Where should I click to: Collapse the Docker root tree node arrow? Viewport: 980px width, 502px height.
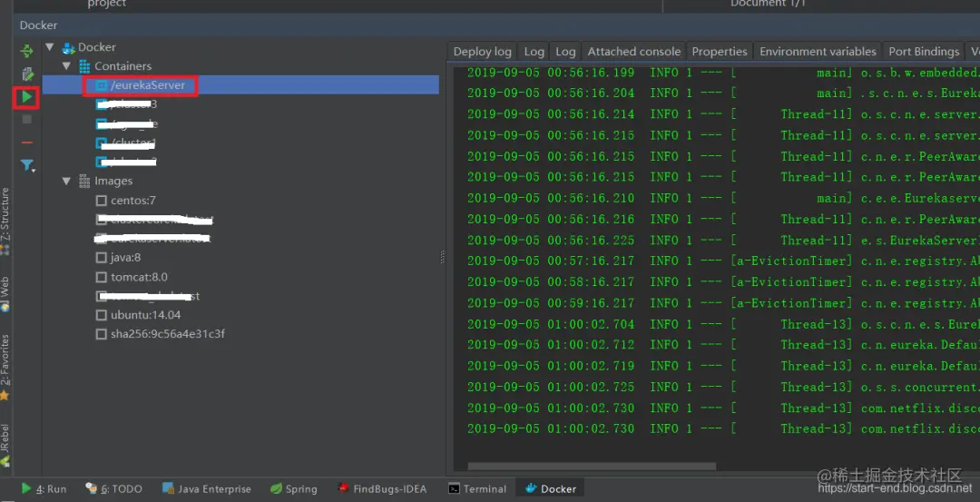click(x=51, y=47)
